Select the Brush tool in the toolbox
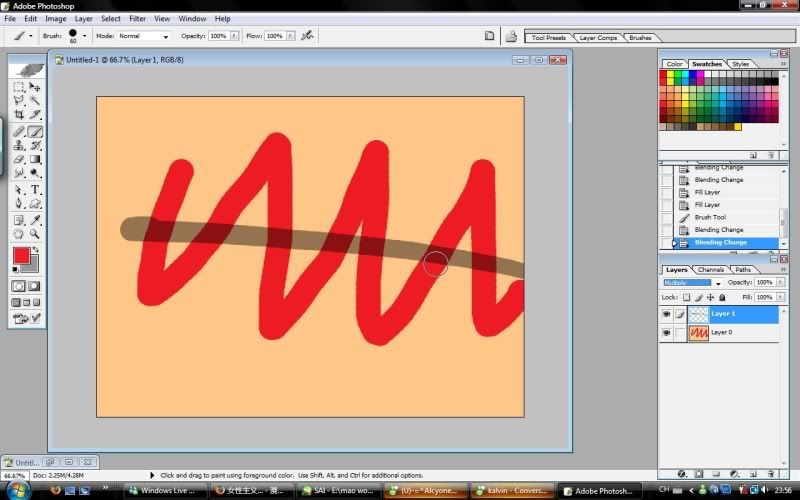The width and height of the screenshot is (800, 500). 35,131
